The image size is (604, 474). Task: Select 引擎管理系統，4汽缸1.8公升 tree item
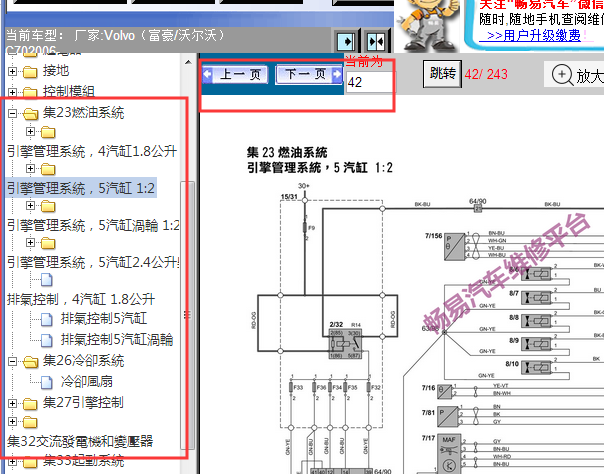coord(92,151)
